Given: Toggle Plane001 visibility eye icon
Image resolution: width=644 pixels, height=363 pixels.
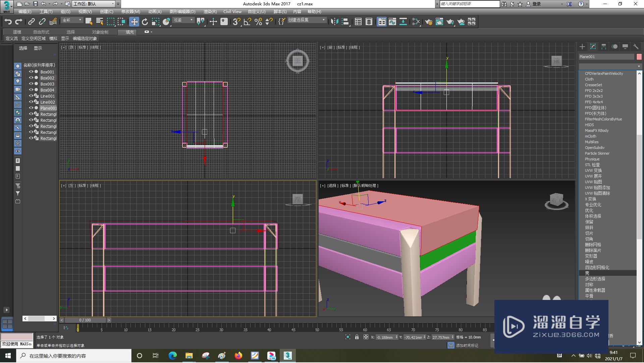Looking at the screenshot, I should (x=31, y=108).
